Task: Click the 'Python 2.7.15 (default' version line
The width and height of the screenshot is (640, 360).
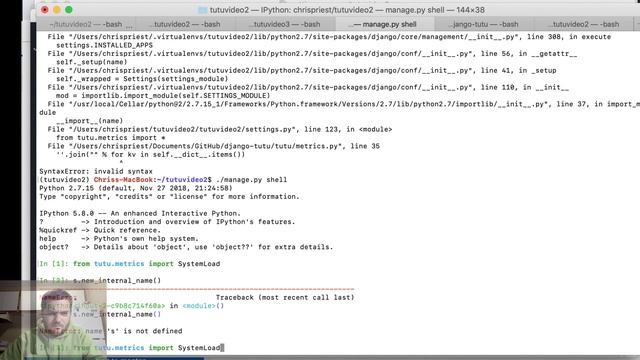Action: 136,188
